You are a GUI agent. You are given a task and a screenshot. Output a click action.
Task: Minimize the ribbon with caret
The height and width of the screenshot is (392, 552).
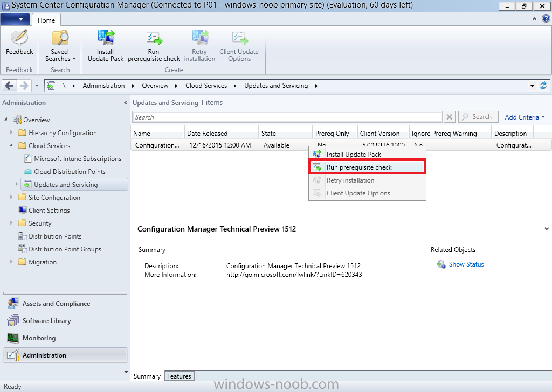tap(534, 19)
